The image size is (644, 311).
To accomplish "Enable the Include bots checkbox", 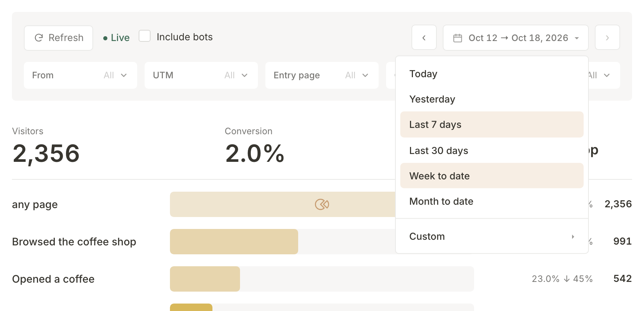I will pos(145,36).
